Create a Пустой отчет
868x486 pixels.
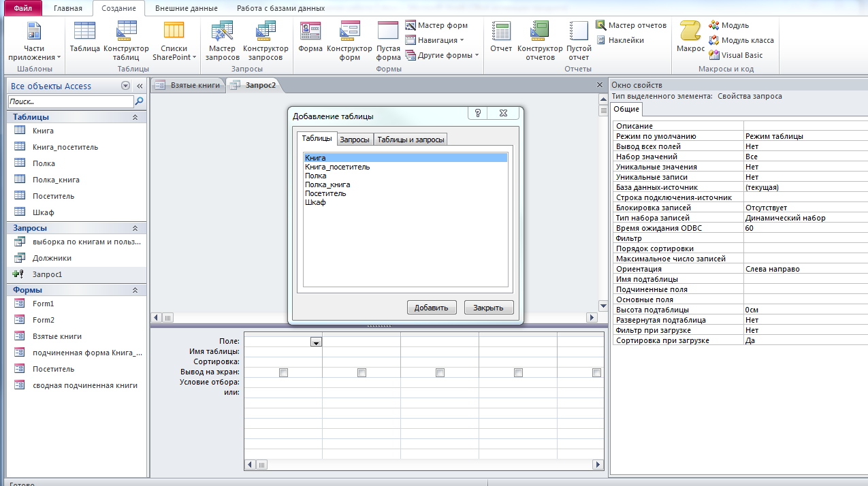coord(579,41)
